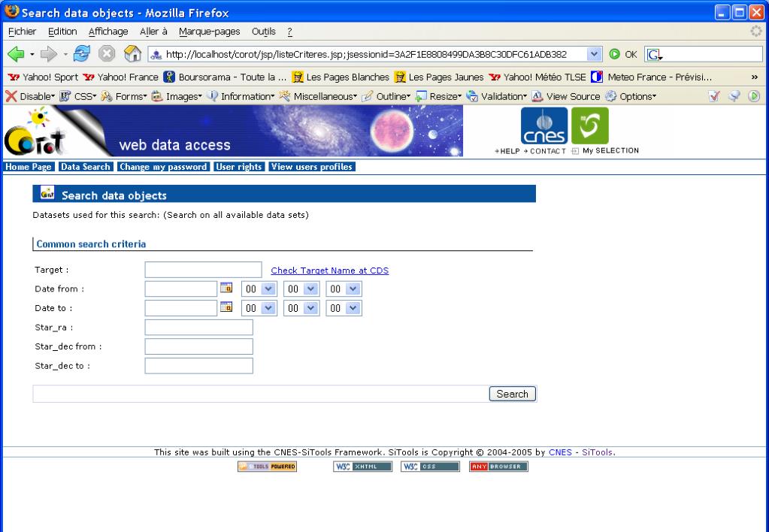Follow Check Target Name at CDS link
This screenshot has width=769, height=532.
tap(329, 271)
